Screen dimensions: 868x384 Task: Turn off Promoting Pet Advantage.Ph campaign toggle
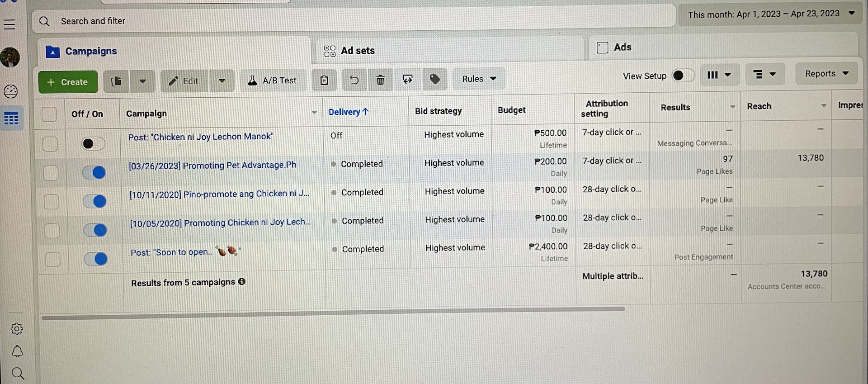click(94, 172)
